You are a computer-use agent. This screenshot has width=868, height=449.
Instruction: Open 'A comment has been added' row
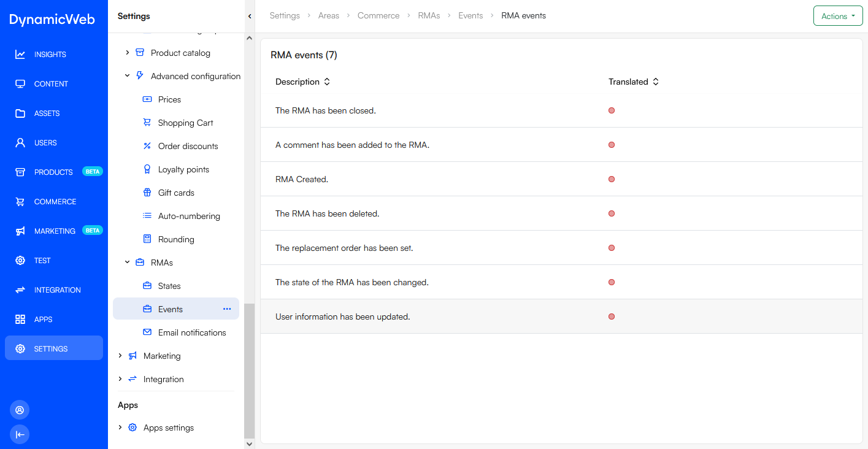point(561,145)
